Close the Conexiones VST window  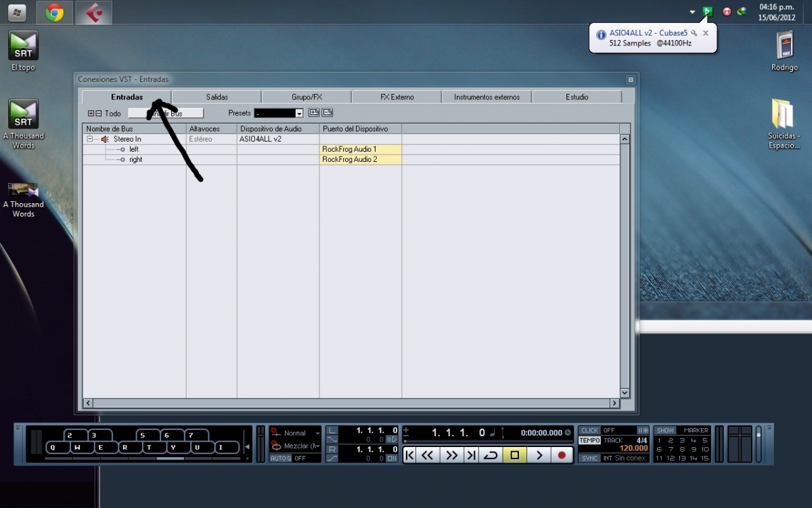pyautogui.click(x=631, y=79)
